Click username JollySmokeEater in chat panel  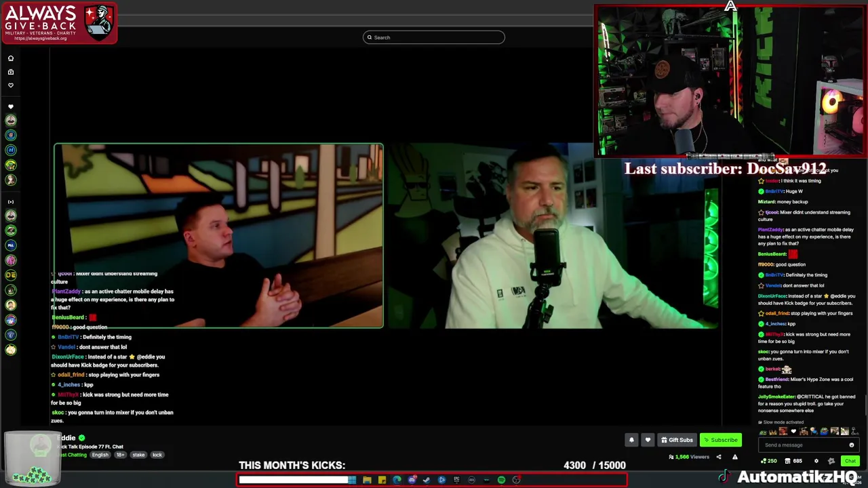776,396
